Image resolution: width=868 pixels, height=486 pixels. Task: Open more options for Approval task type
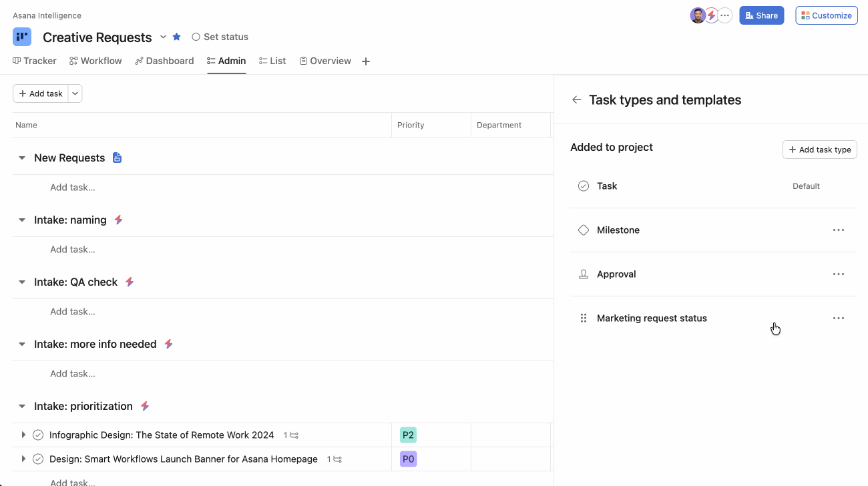pos(838,274)
